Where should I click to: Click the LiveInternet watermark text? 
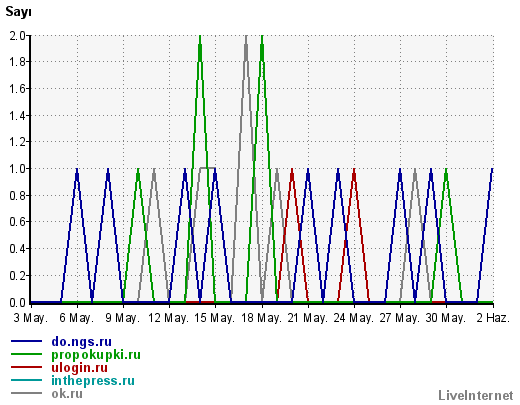(x=476, y=395)
